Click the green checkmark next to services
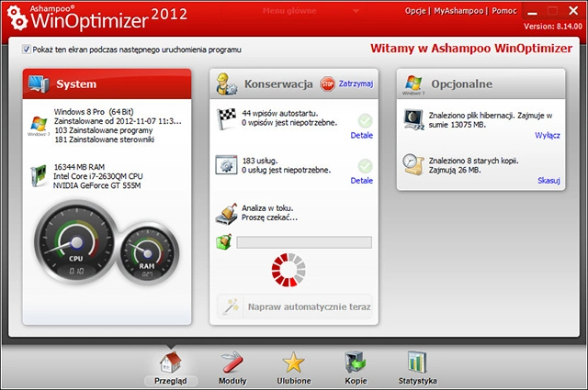The image size is (588, 390). (365, 165)
